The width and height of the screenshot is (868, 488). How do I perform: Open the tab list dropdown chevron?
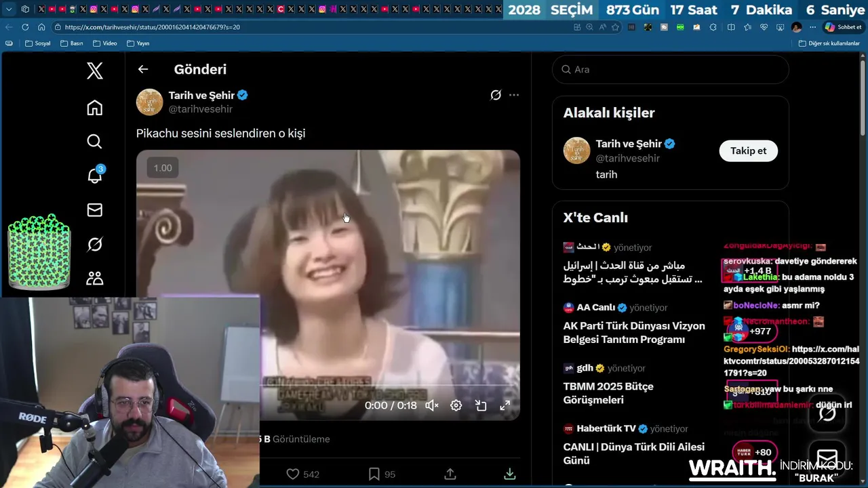coord(9,9)
